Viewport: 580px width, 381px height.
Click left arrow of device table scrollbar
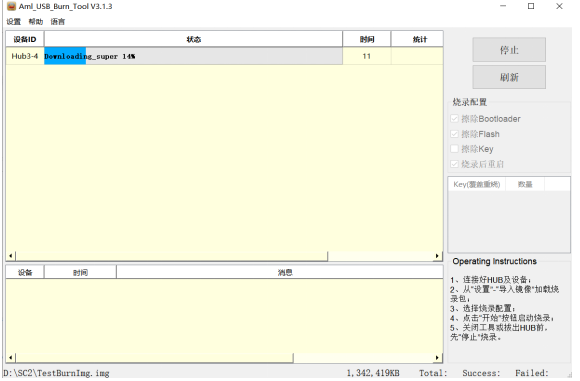pyautogui.click(x=11, y=256)
